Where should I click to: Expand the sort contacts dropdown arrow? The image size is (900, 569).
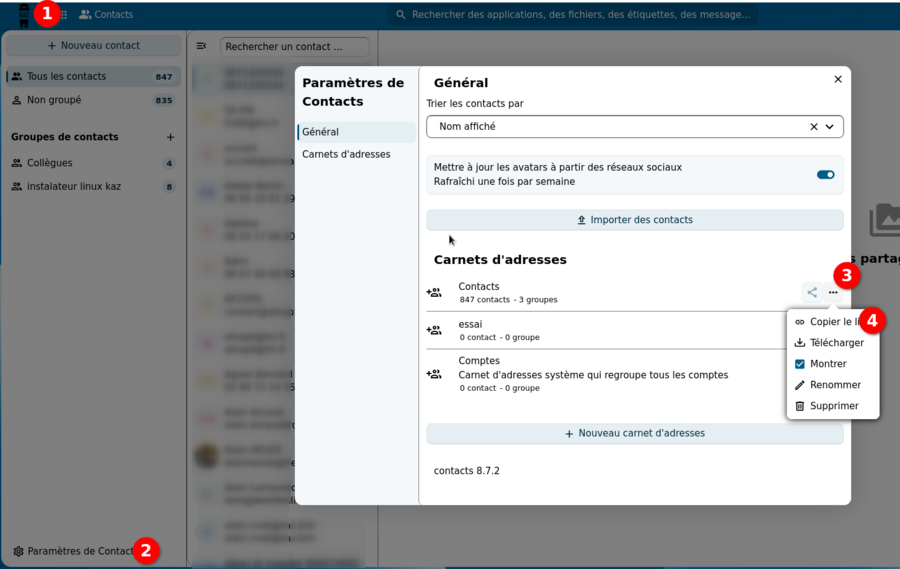[x=829, y=127]
